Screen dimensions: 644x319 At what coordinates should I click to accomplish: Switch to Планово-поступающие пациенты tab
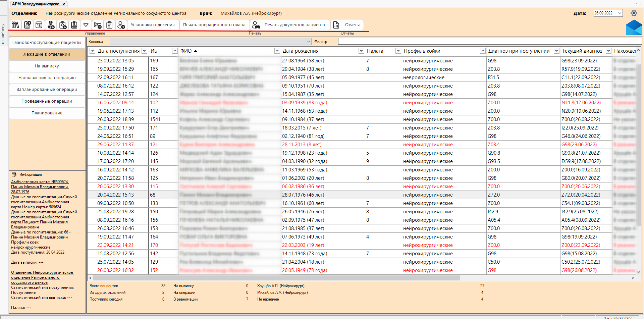pyautogui.click(x=47, y=43)
